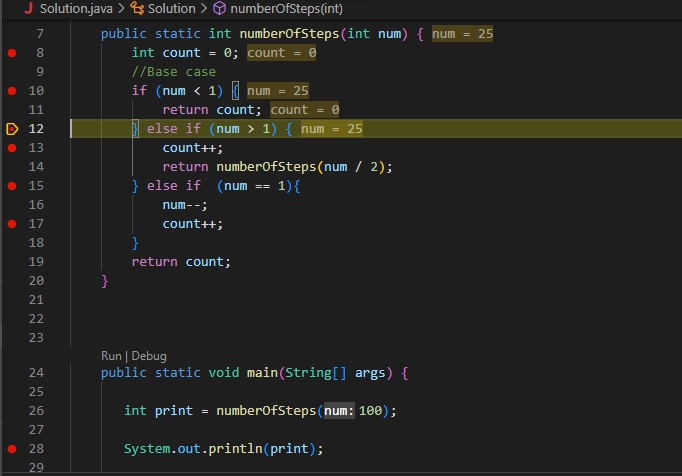The width and height of the screenshot is (682, 476).
Task: Open Solution.java in the breadcrumb
Action: pos(76,8)
